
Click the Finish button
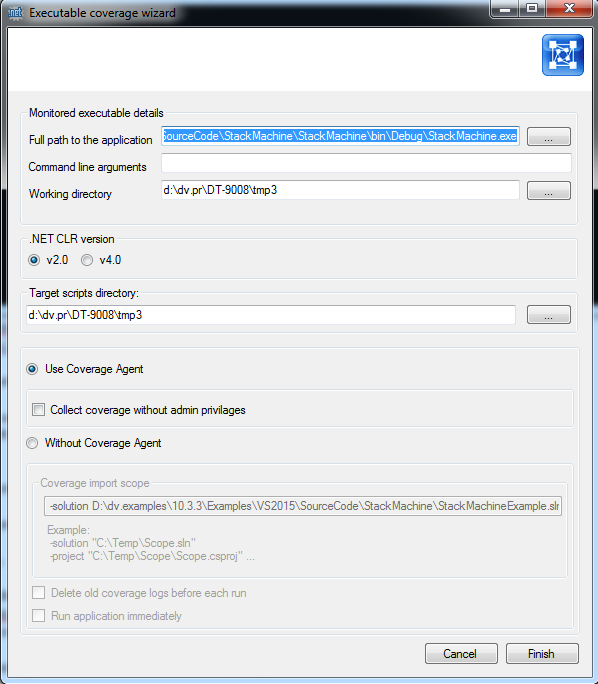(542, 653)
